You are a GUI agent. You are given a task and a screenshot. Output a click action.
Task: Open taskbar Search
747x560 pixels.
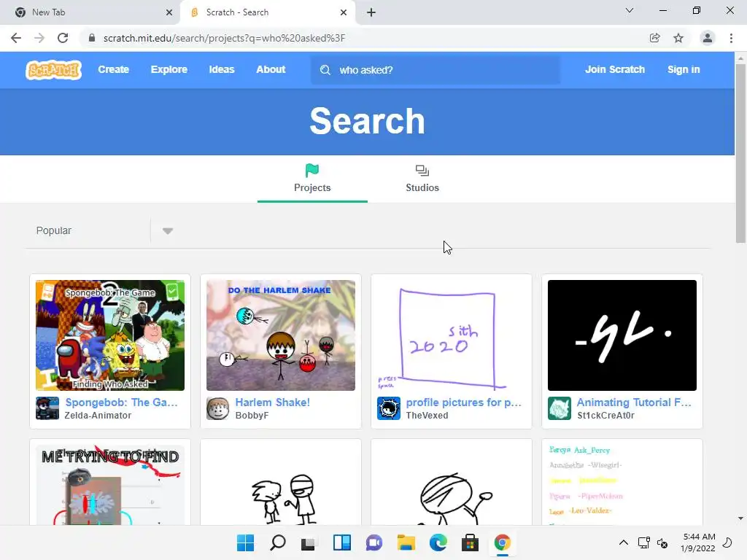point(278,542)
